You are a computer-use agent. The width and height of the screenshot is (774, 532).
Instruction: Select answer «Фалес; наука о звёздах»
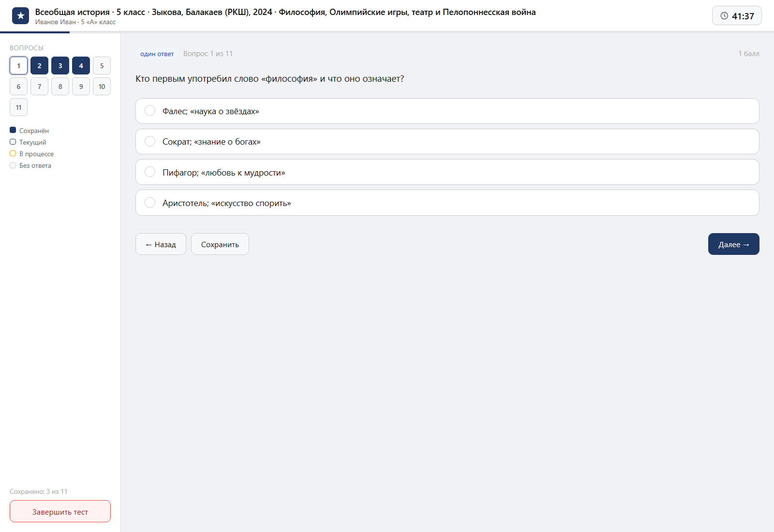(447, 111)
